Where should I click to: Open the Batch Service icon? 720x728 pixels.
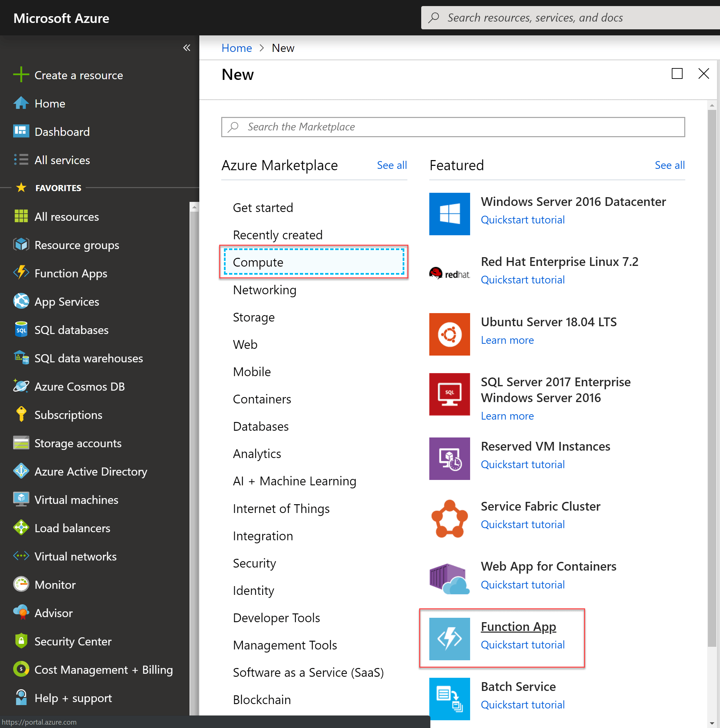[449, 699]
